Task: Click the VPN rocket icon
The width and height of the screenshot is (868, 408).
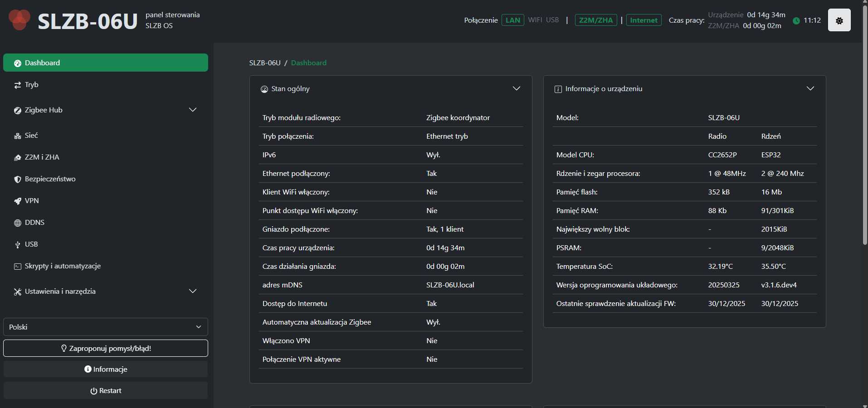Action: (18, 201)
